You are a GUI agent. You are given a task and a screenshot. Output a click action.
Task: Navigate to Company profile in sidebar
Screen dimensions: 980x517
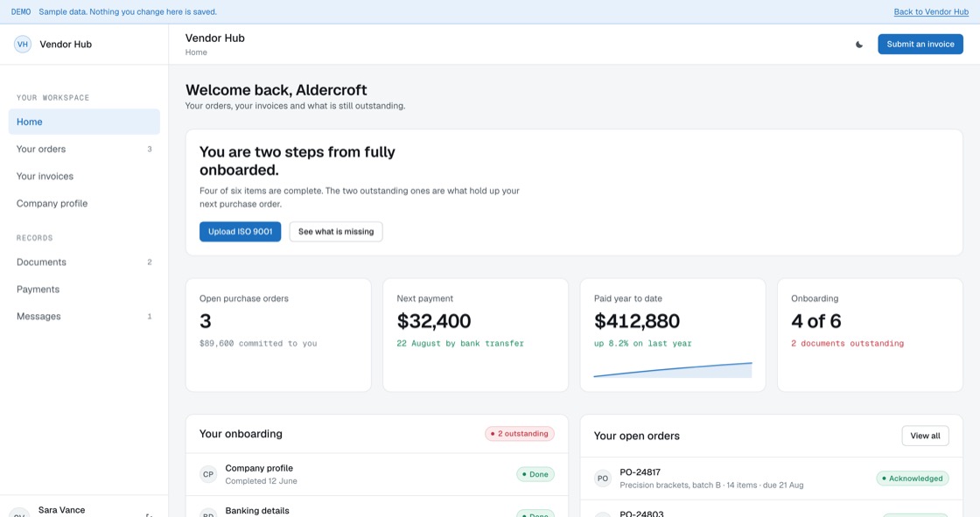tap(84, 203)
